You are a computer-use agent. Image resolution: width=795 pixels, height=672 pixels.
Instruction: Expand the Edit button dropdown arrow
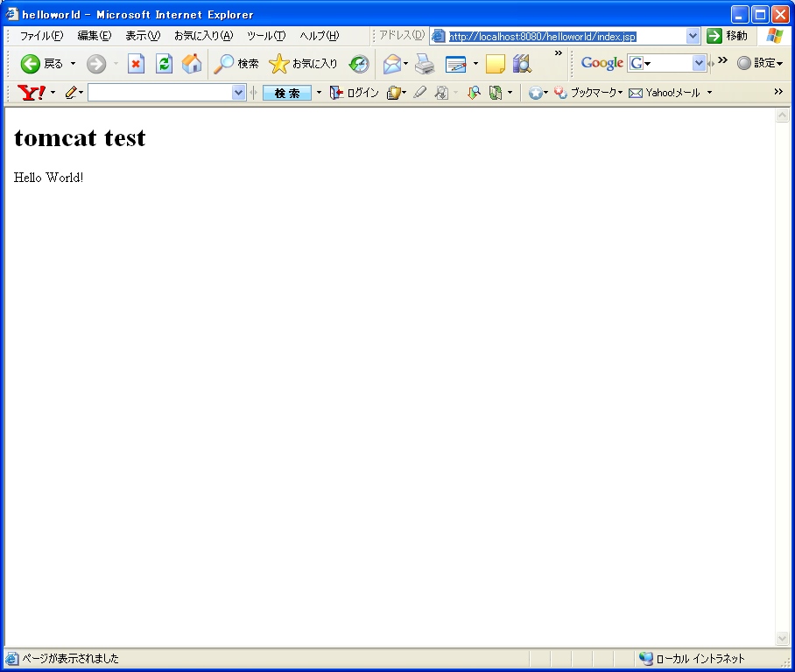click(x=475, y=64)
